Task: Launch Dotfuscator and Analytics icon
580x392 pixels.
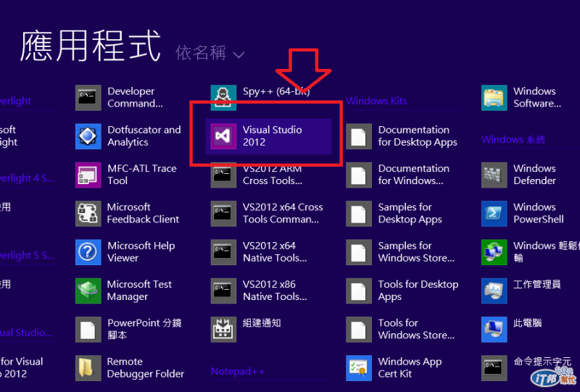Action: click(88, 136)
